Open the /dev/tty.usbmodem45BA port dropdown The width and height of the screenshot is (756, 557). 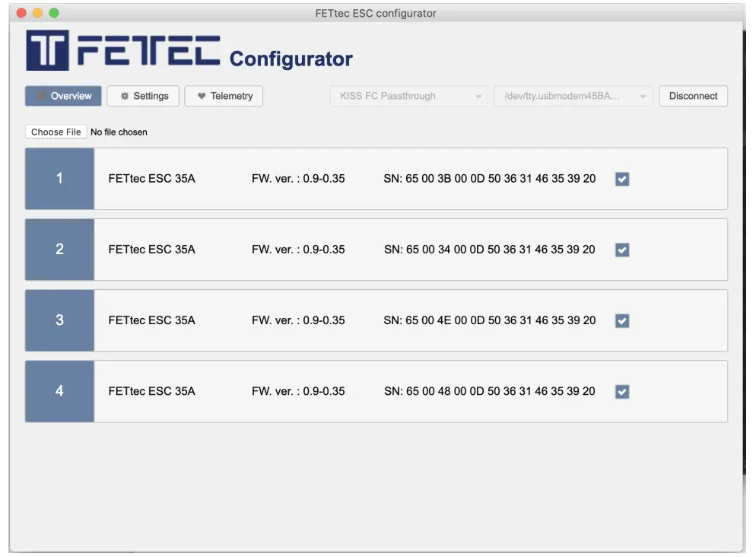pyautogui.click(x=573, y=96)
